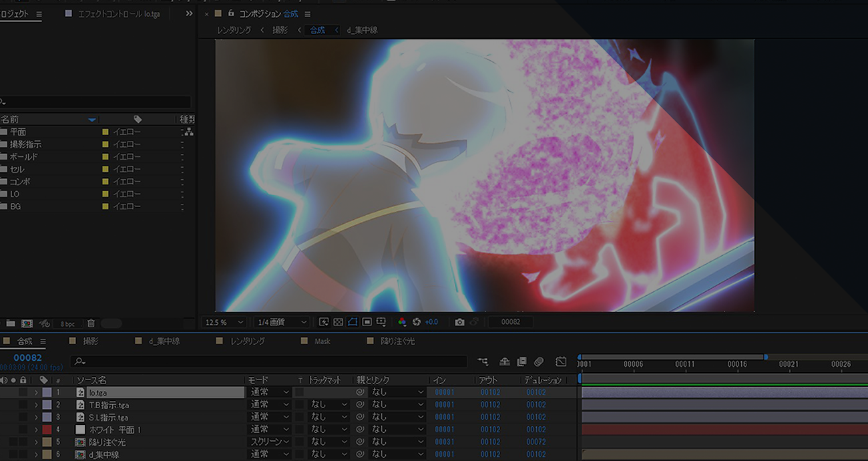Open project color depth 8 bpc setting
Image resolution: width=868 pixels, height=461 pixels.
67,323
